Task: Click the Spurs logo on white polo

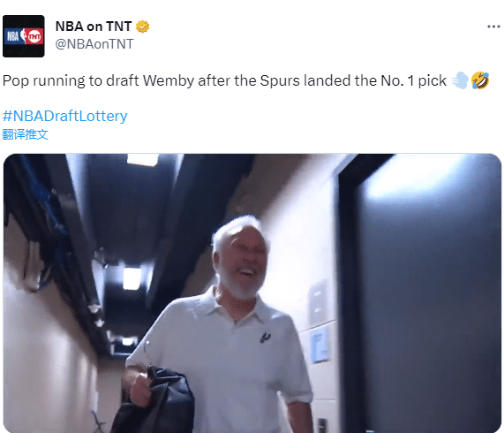Action: 265,337
